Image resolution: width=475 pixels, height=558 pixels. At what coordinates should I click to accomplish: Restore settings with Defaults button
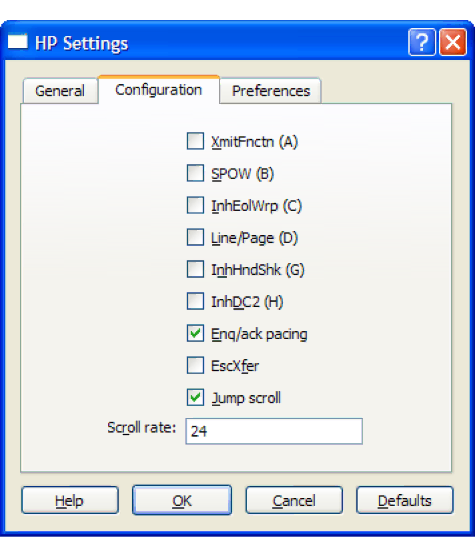405,500
